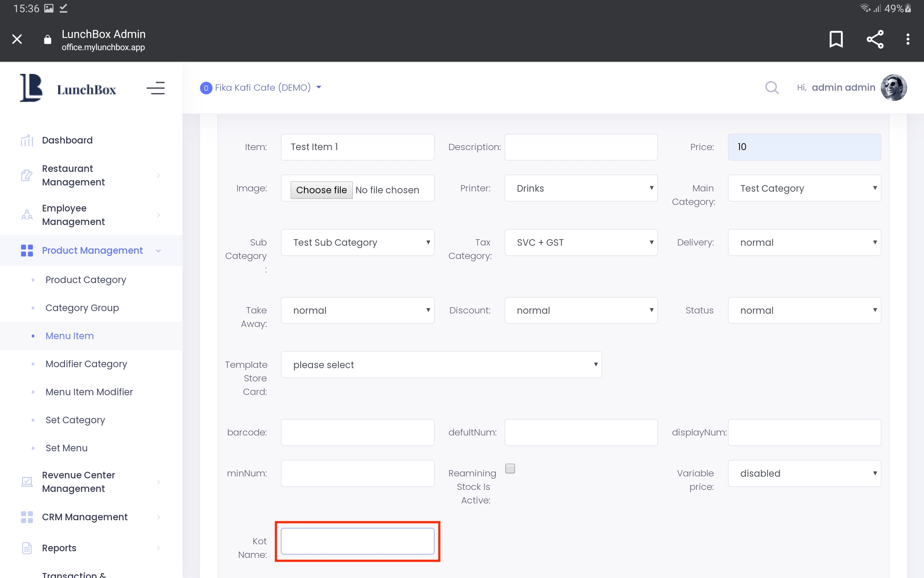Click the LunchBox logo
The height and width of the screenshot is (578, 924).
[x=68, y=88]
